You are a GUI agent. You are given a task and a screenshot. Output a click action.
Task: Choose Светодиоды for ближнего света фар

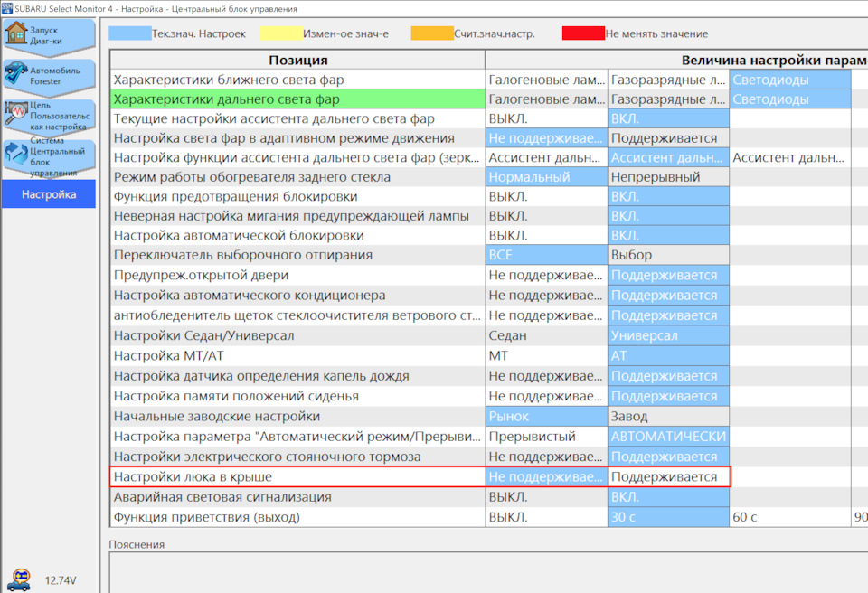tap(790, 80)
